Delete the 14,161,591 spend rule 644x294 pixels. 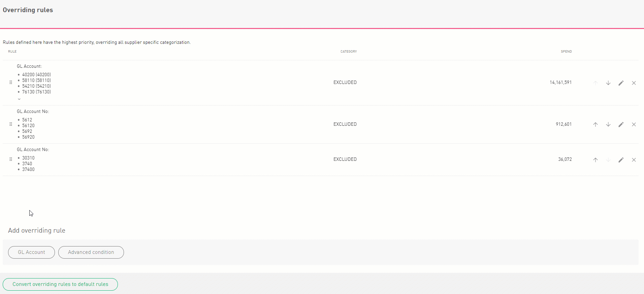pos(634,83)
